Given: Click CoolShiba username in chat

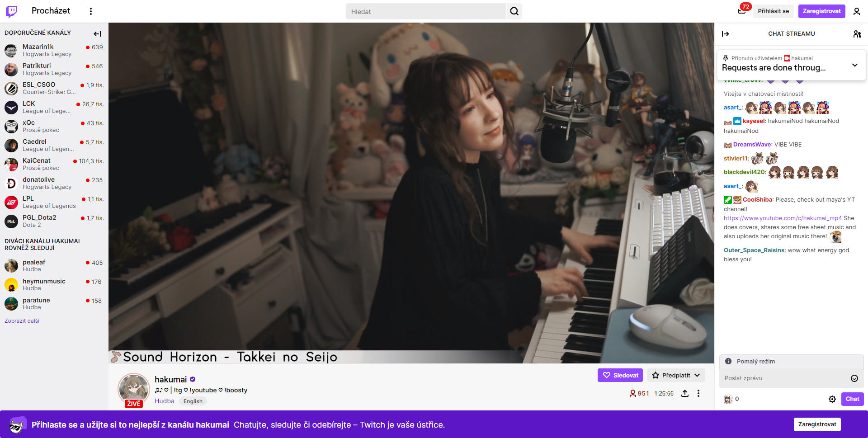Looking at the screenshot, I should (757, 199).
